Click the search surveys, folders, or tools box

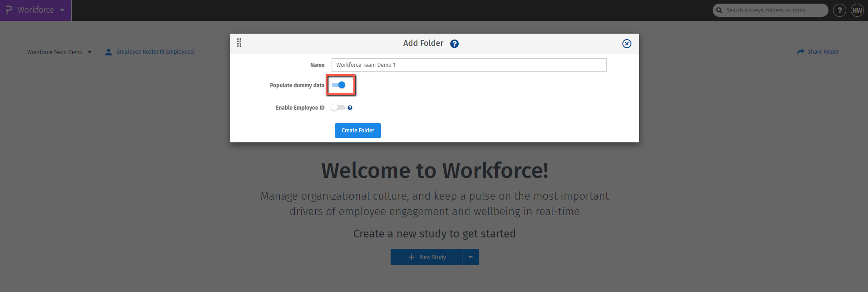[770, 10]
